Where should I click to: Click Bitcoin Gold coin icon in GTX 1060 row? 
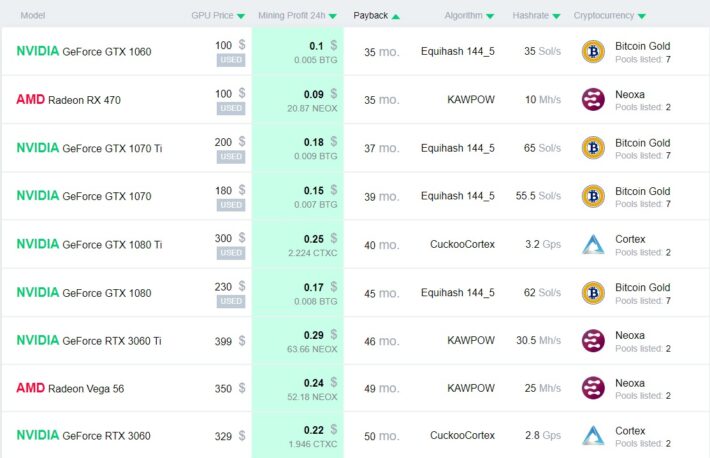(x=593, y=52)
